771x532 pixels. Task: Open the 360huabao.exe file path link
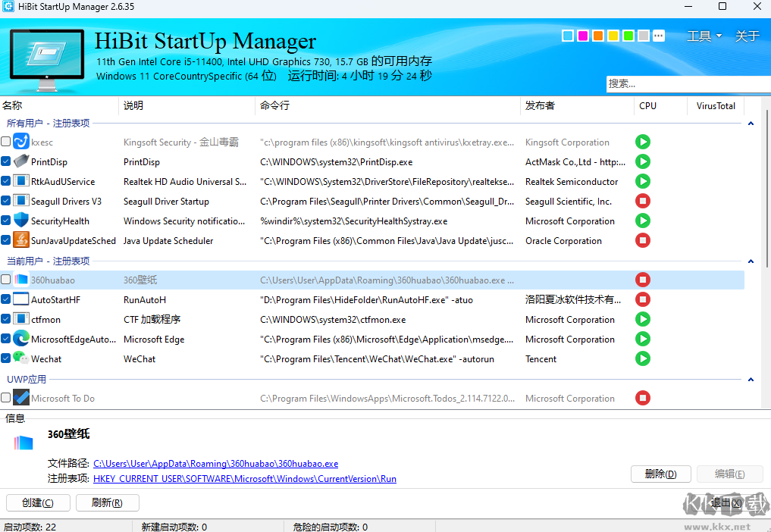point(216,464)
